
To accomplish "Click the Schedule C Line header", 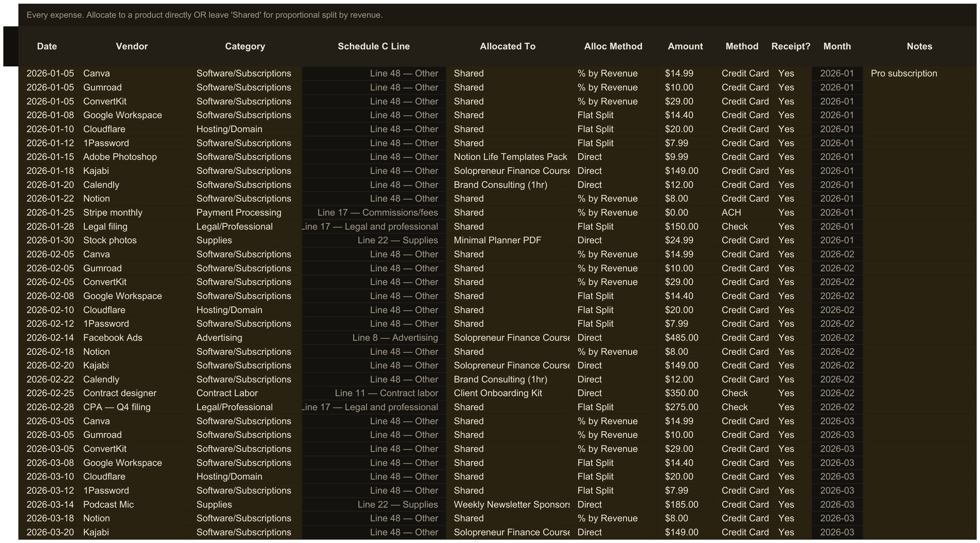I will click(x=374, y=46).
